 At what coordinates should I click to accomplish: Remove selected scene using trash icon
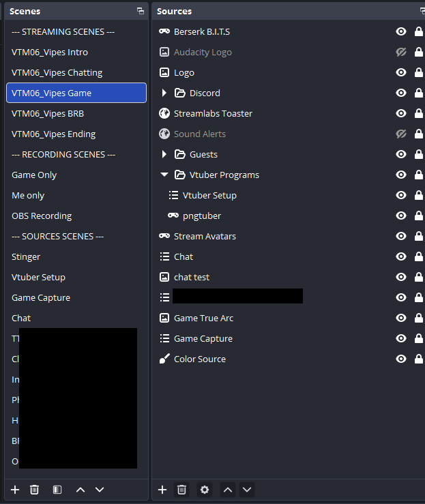click(x=34, y=490)
